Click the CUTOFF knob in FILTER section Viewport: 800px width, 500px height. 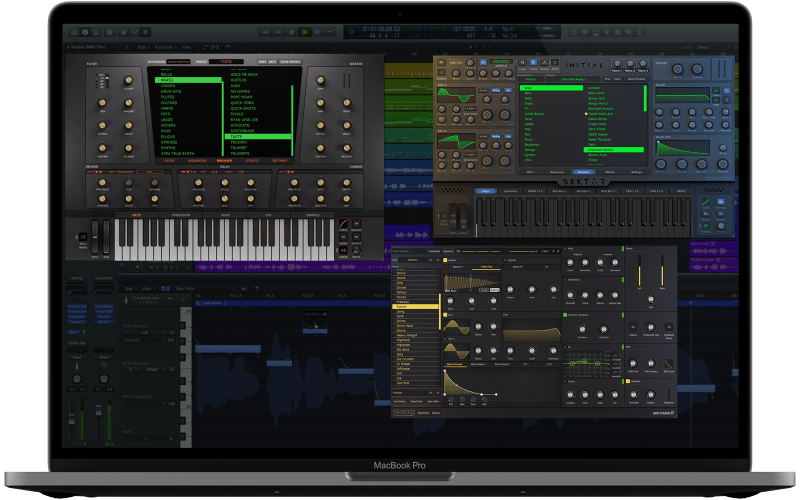[129, 81]
